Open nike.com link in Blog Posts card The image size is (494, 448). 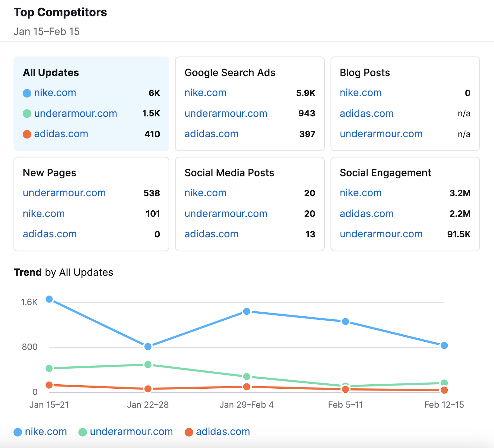(x=360, y=93)
